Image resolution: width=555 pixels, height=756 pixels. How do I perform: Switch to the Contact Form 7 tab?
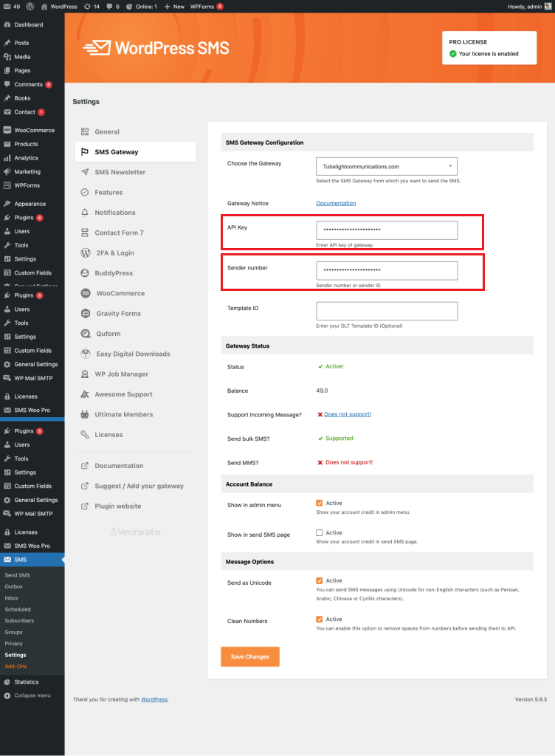click(x=119, y=233)
